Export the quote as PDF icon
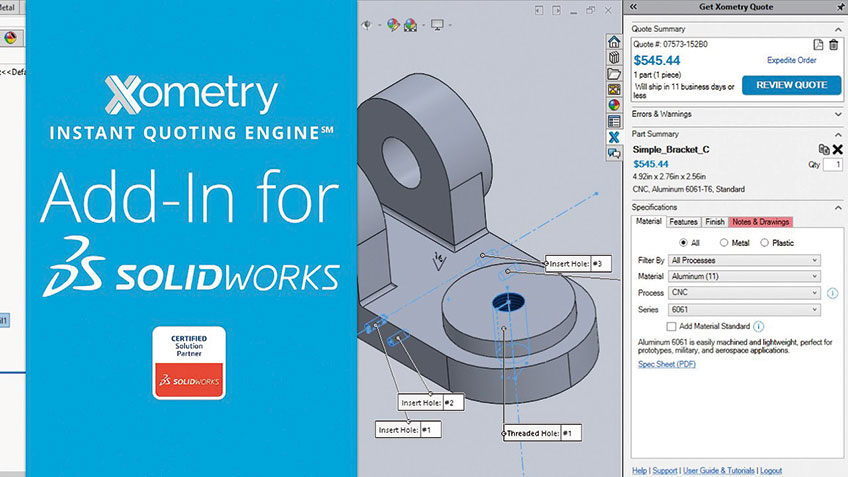The image size is (848, 477). click(x=817, y=45)
